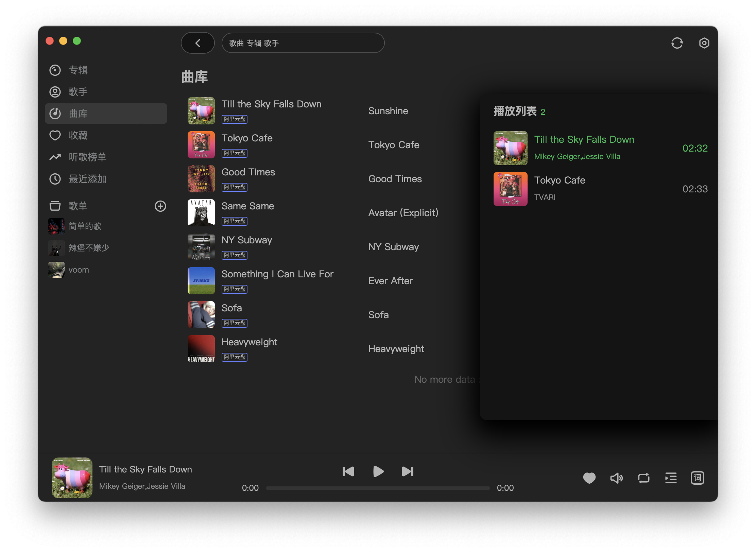Open 最近添加 with the clock icon

[87, 179]
